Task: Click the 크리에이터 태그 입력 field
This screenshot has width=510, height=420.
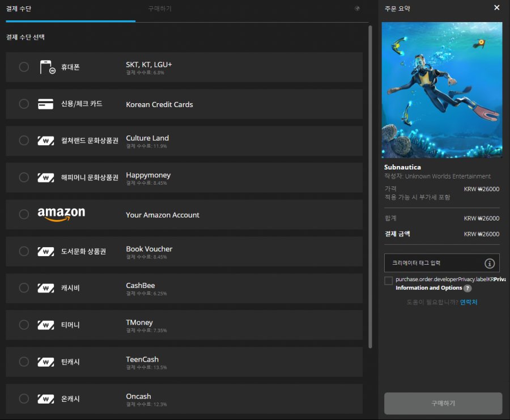Action: coord(433,263)
